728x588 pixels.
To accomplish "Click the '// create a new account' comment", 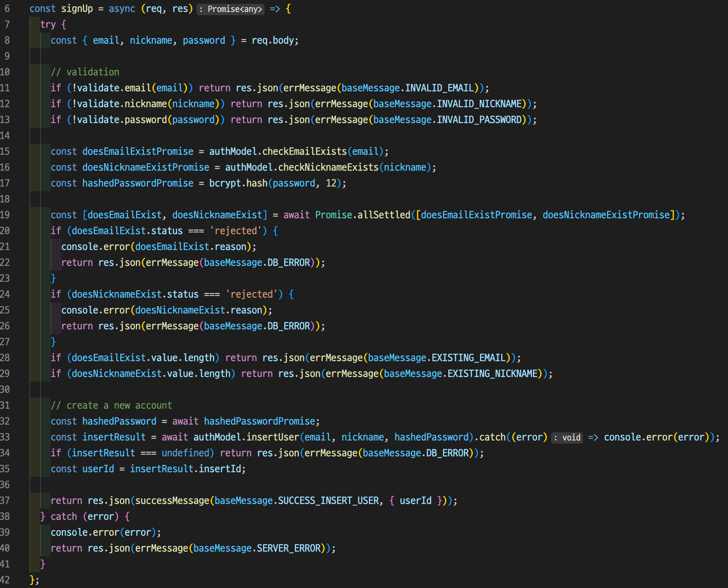I will pyautogui.click(x=112, y=405).
